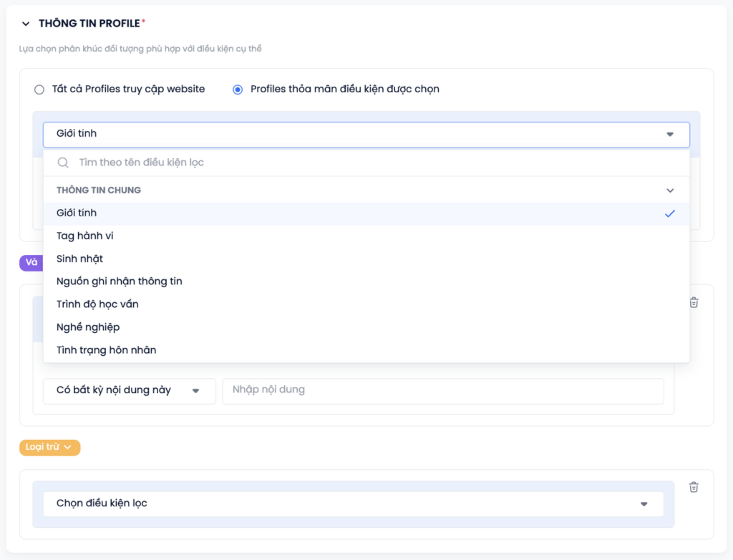
Task: Open the 'Chọn điều kiện lọc' dropdown
Action: 354,504
